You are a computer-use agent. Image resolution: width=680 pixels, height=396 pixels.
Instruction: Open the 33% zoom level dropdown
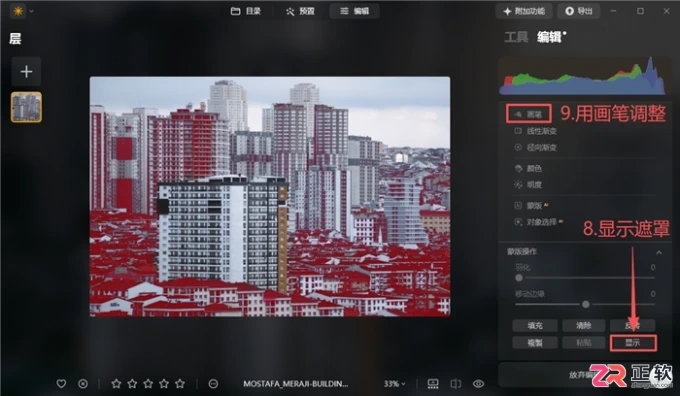[394, 383]
